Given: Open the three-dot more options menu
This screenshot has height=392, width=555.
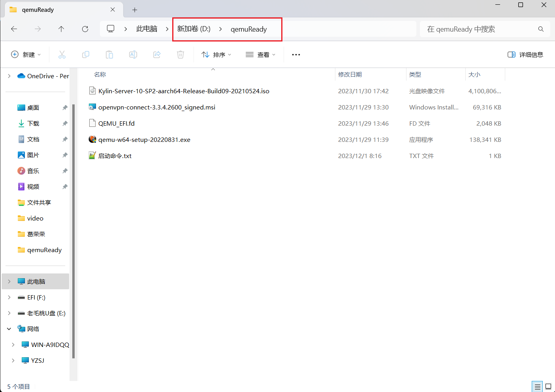Looking at the screenshot, I should click(x=296, y=55).
